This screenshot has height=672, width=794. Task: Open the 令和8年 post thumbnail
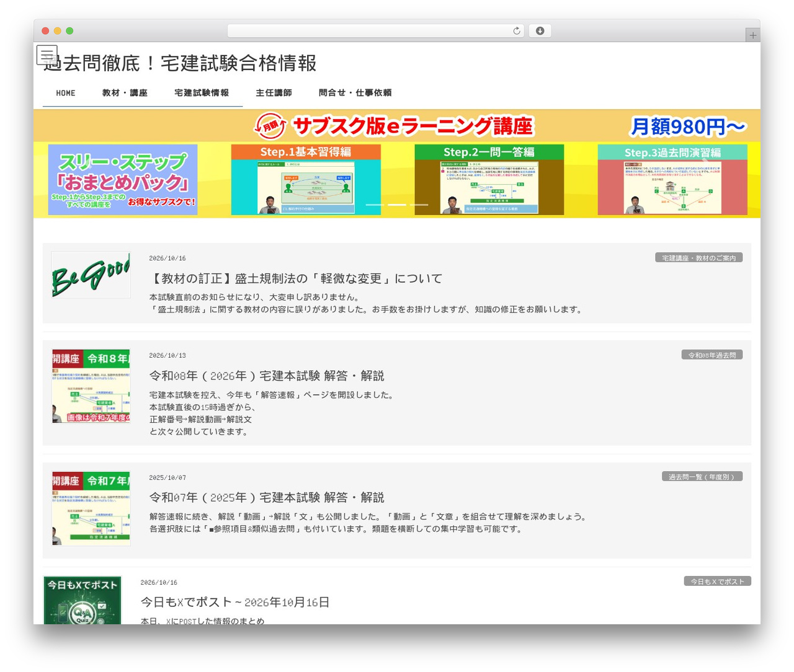[x=91, y=386]
